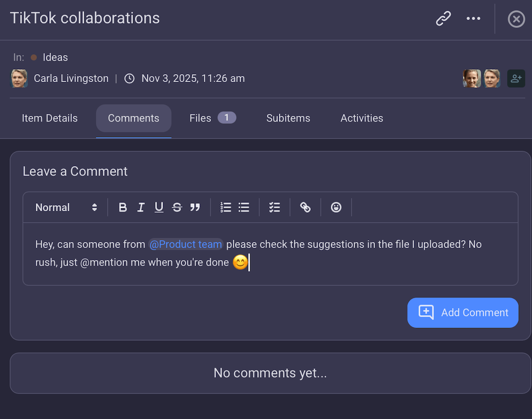Open the Normal text style dropdown
Viewport: 532px width, 419px height.
coord(66,207)
